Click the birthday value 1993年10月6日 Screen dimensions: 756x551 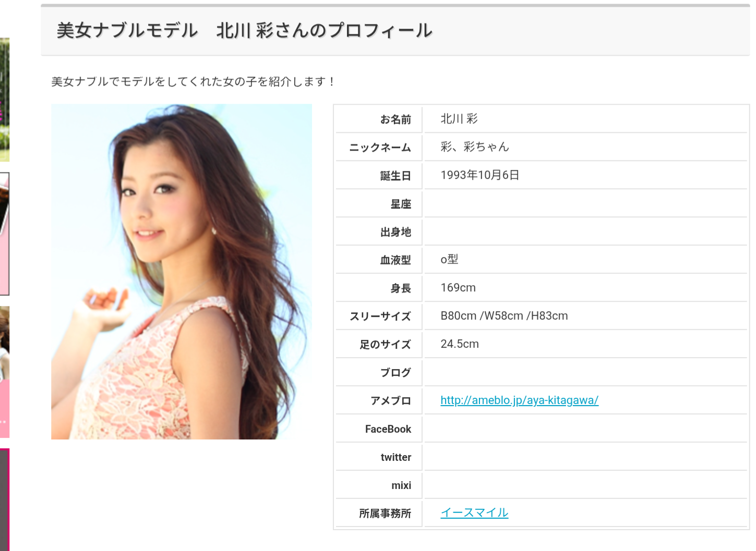[479, 175]
